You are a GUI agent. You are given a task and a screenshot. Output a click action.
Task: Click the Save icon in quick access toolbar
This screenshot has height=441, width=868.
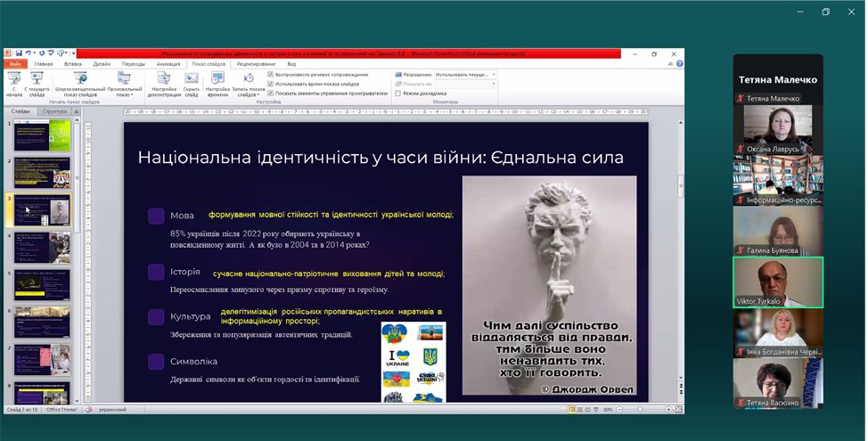(x=17, y=53)
